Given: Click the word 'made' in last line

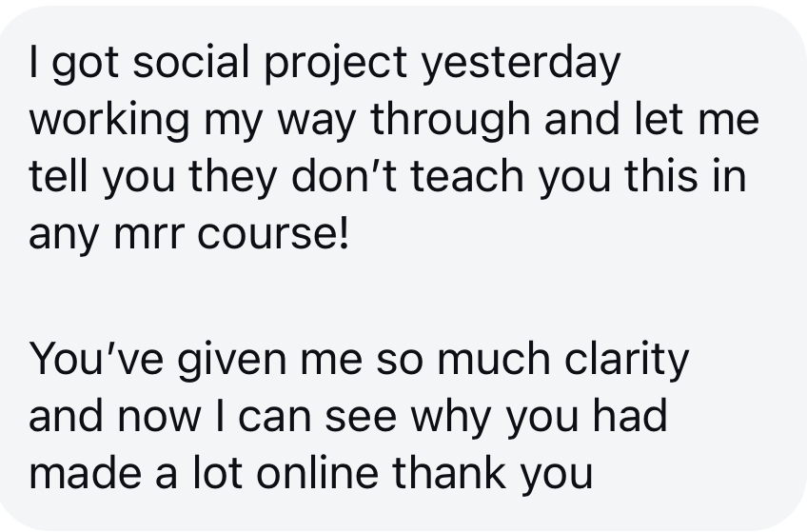Looking at the screenshot, I should pos(85,474).
